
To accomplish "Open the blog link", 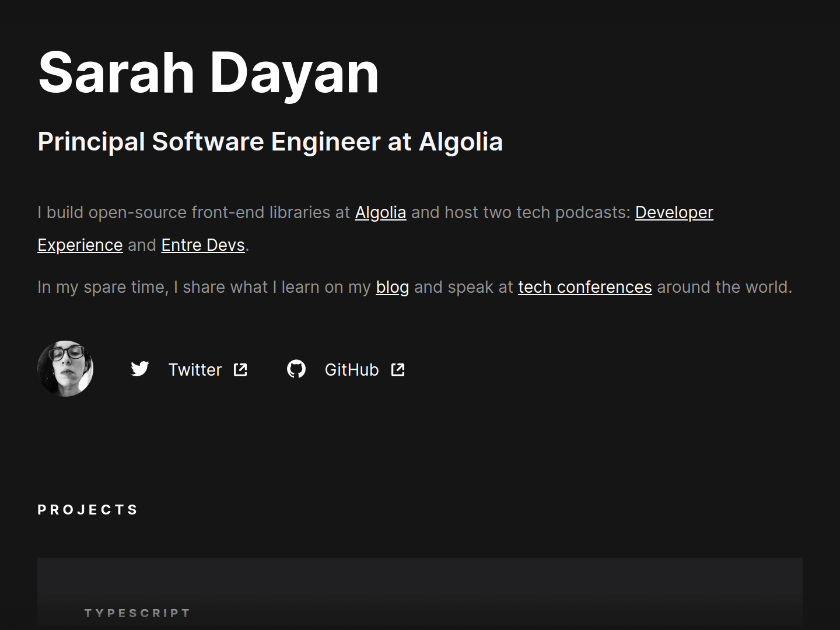I will point(393,287).
